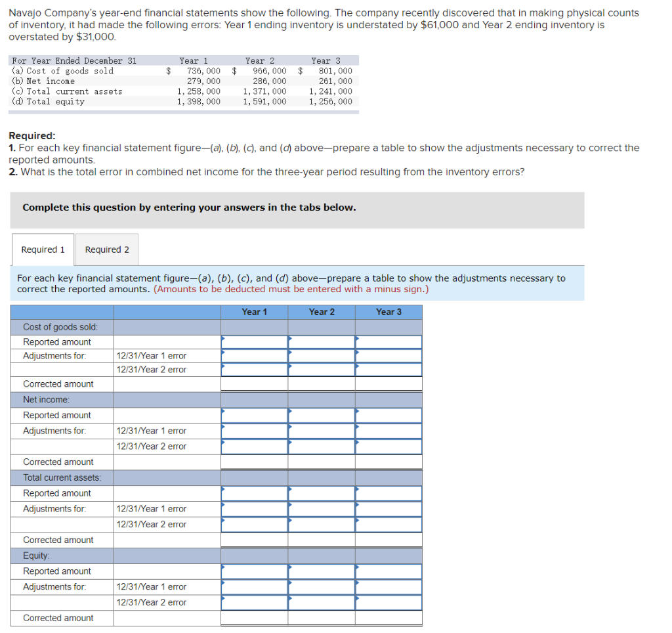Click Equity Year 2 error adjustment, Year 2 cell

(x=322, y=603)
